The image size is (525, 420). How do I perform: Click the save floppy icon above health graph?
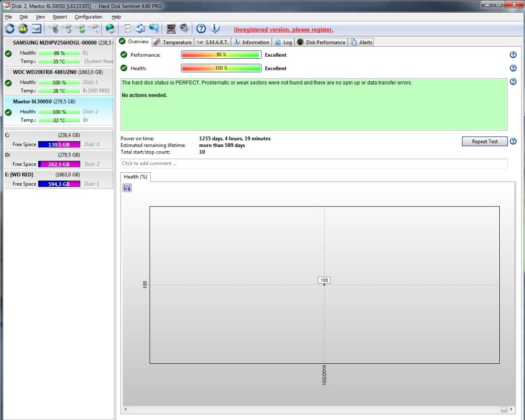[127, 187]
